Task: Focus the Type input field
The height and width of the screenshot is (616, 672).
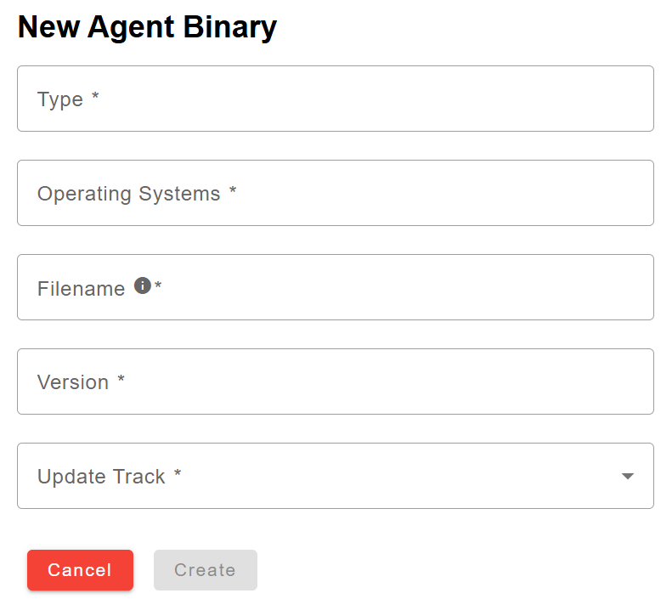Action: point(336,99)
